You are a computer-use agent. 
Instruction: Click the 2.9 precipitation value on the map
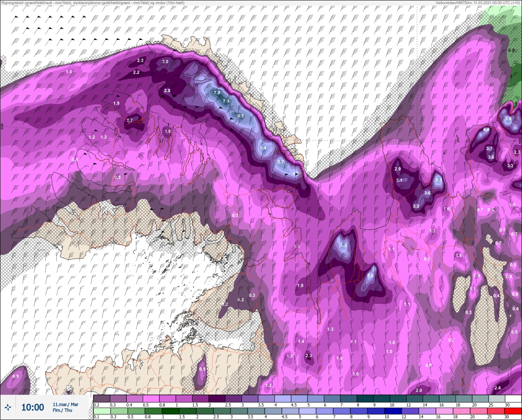coord(398,169)
